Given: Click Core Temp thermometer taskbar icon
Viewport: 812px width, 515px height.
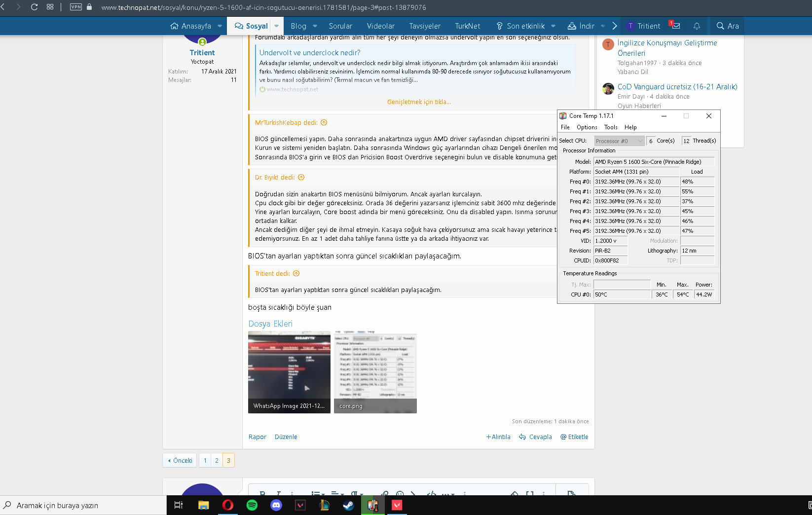Looking at the screenshot, I should coord(373,505).
